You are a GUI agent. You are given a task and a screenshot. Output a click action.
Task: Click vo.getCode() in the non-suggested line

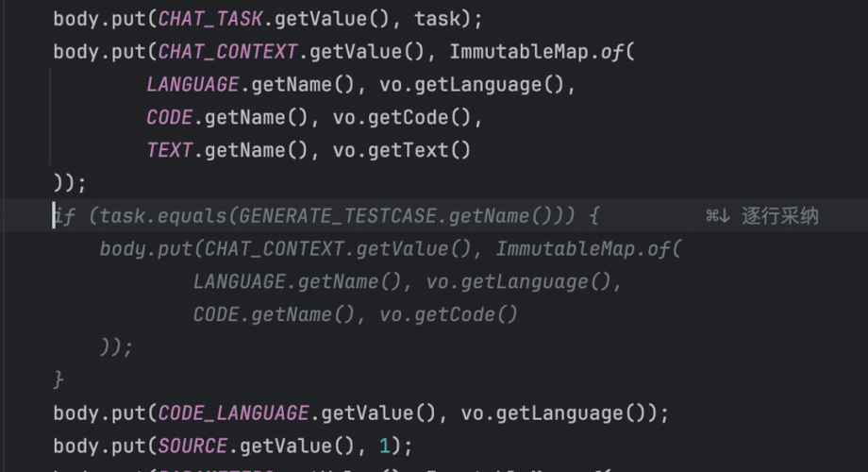tap(401, 117)
